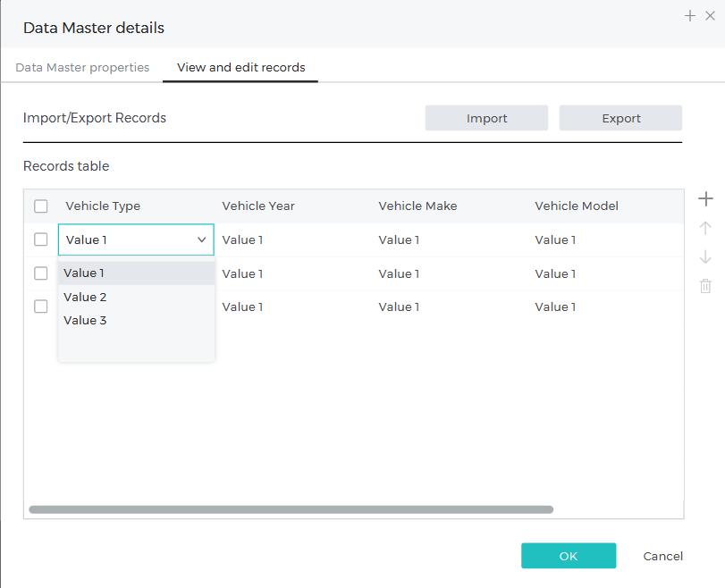Select Value 1 from the dropdown list
This screenshot has height=588, width=725.
(x=85, y=273)
